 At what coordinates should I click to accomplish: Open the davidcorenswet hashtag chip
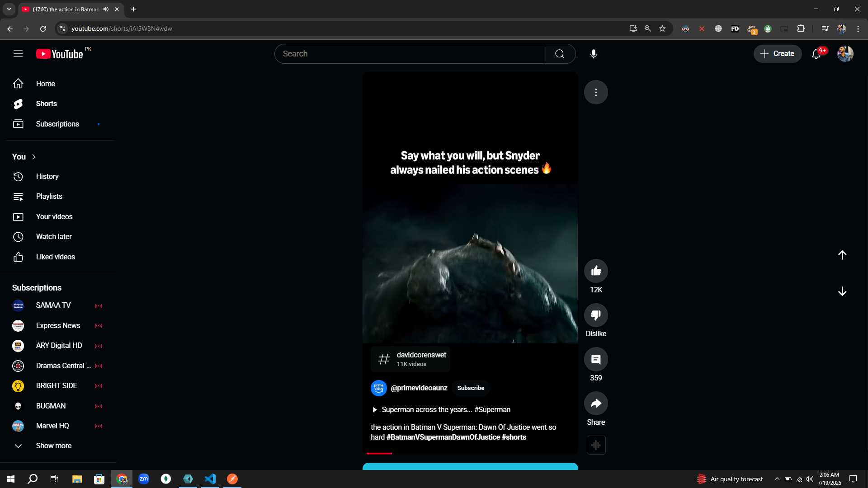tap(410, 359)
